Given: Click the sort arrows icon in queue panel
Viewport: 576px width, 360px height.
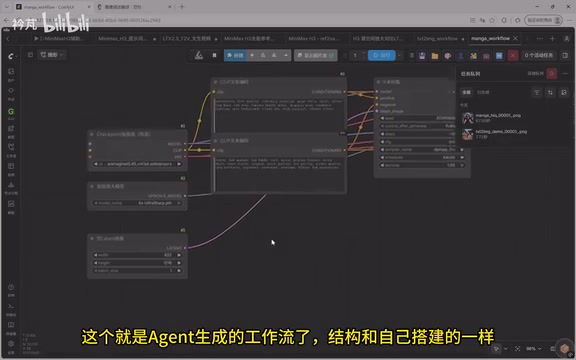Looking at the screenshot, I should [550, 93].
